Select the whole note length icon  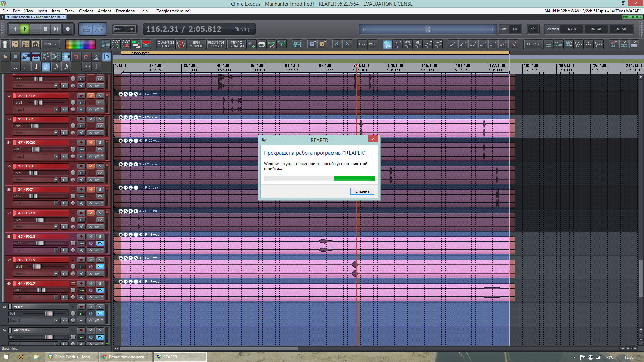tap(15, 67)
